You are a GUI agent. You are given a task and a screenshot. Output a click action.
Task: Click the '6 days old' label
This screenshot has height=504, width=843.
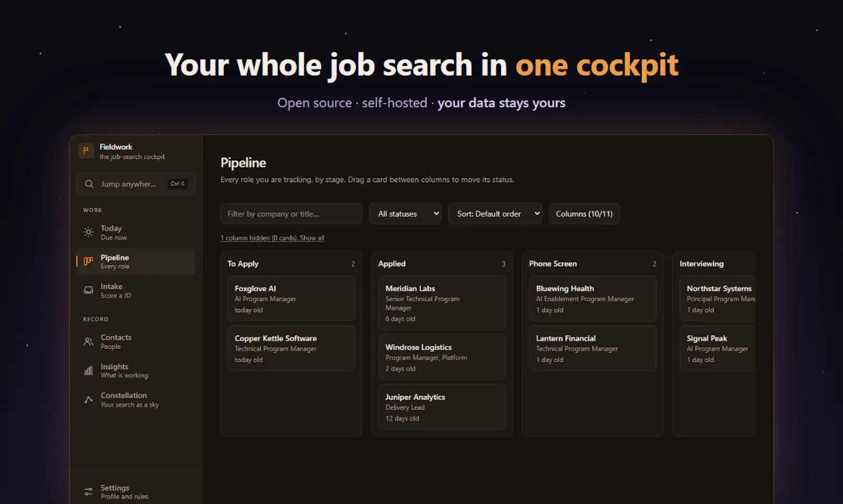point(400,319)
